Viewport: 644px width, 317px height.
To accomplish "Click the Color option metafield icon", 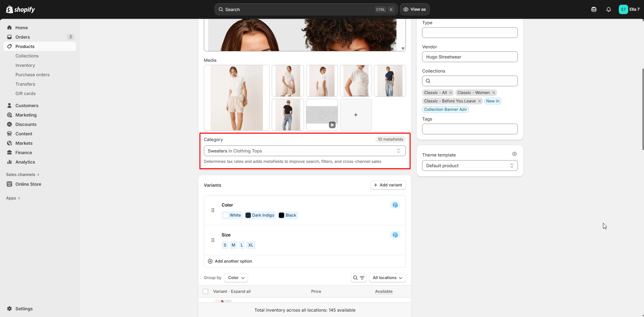I will coord(395,205).
